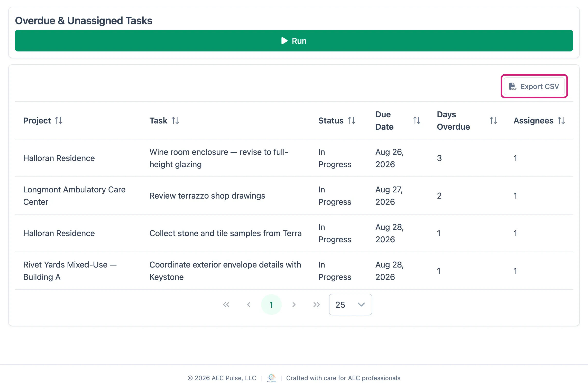
Task: Select Collect stone and tile samples task
Action: point(225,233)
